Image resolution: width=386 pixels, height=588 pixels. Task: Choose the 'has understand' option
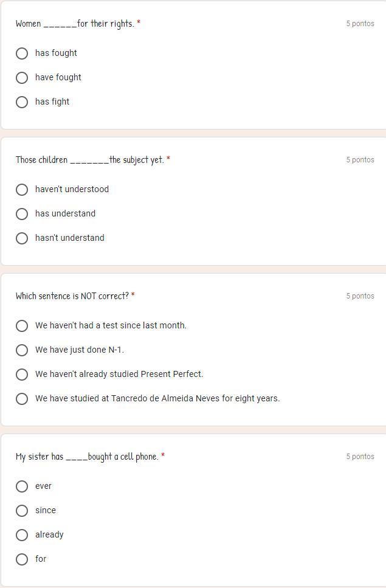click(x=22, y=214)
